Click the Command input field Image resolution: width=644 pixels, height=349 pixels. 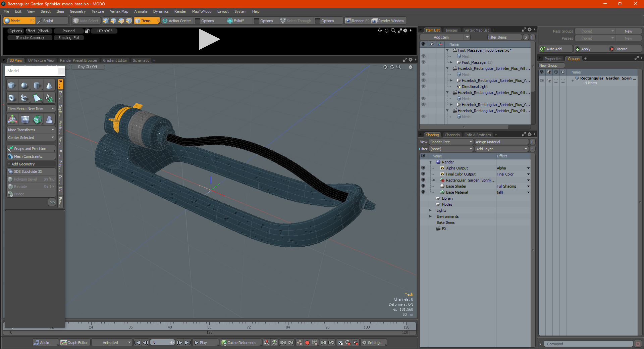[589, 344]
